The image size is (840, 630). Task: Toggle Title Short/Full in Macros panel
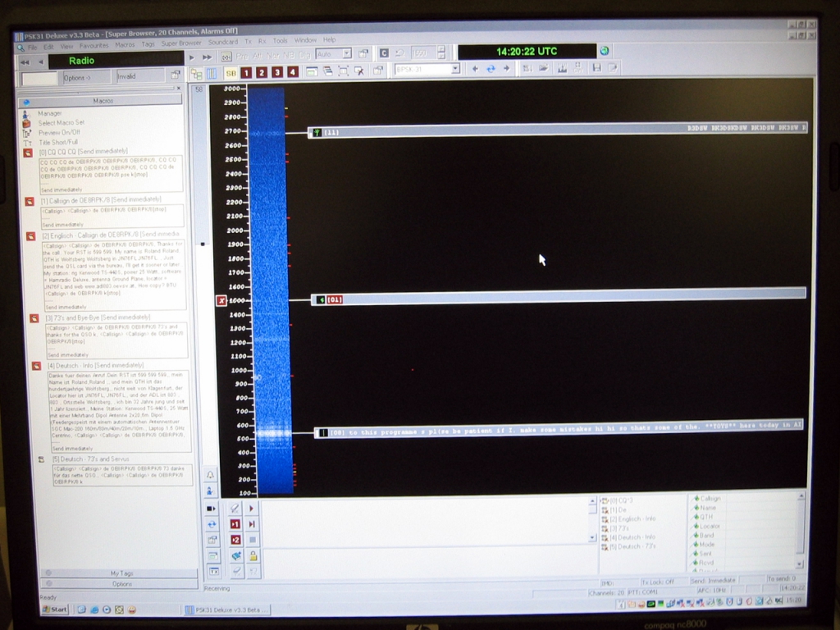coord(57,142)
